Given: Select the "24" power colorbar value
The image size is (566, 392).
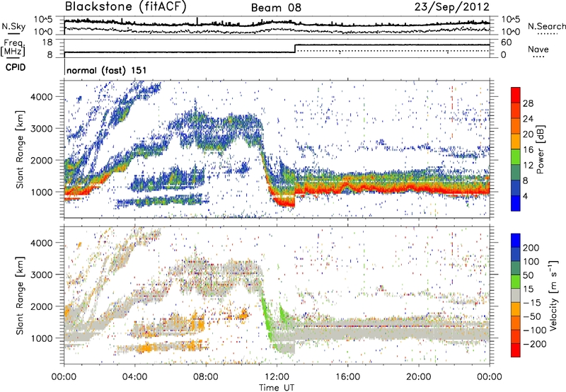Looking at the screenshot, I should [x=528, y=119].
